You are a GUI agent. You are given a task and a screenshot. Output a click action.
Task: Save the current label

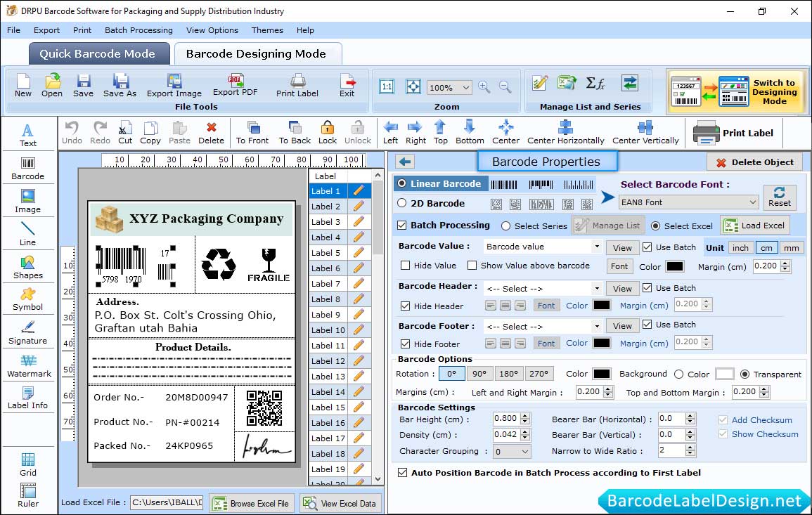coord(84,86)
